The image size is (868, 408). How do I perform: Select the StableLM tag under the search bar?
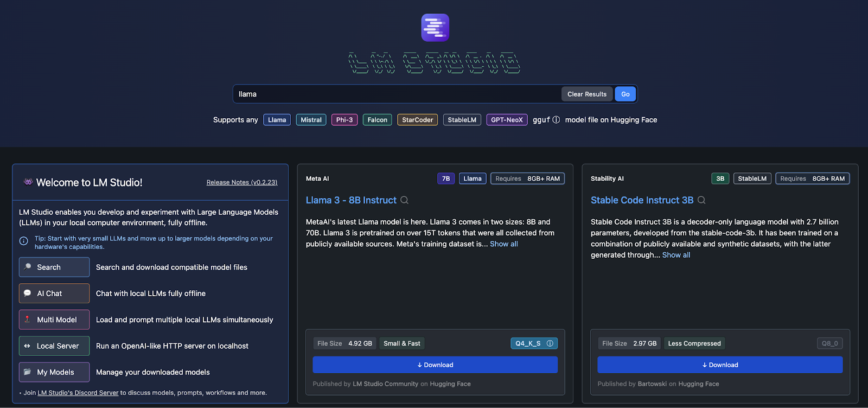click(462, 120)
